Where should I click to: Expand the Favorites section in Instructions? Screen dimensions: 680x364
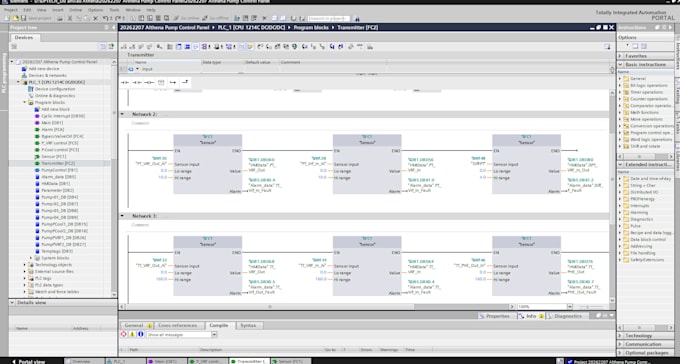[621, 56]
